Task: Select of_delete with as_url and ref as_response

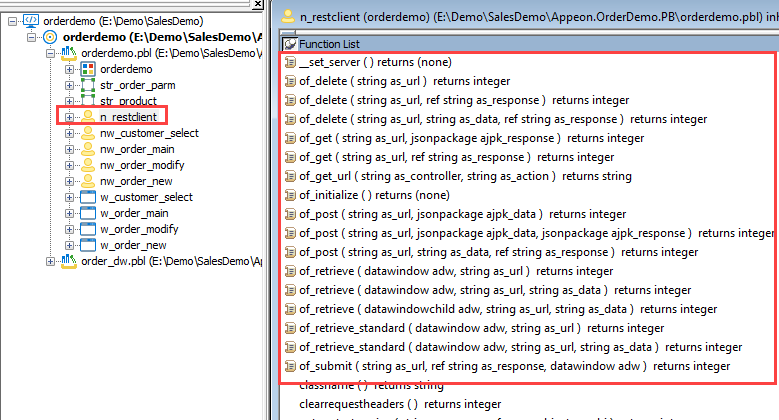Action: [x=464, y=100]
